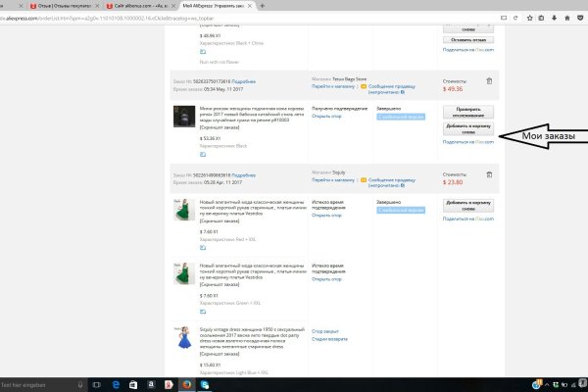
Task: Switch to the "Отзыв | Отзывы покупат" tab
Action: pos(73,6)
